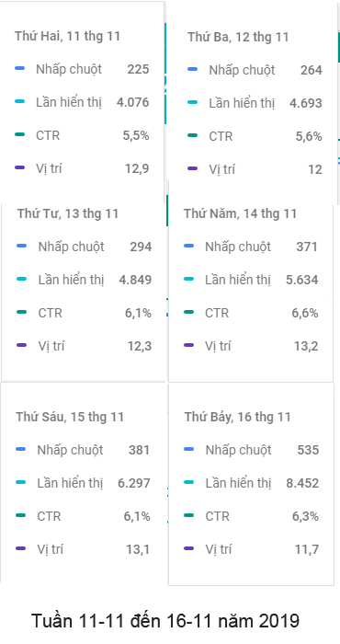The width and height of the screenshot is (340, 644).
Task: Select the Thứ Hai, 11 thg 11 heading
Action: point(68,36)
